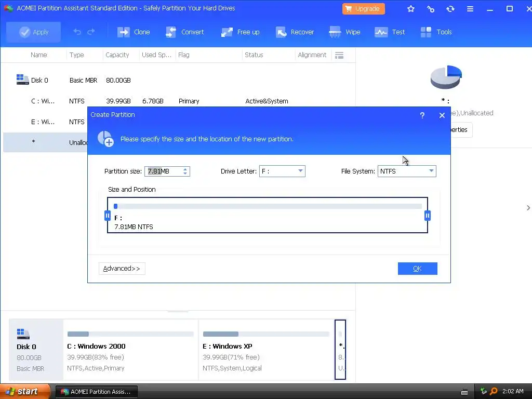Click the redo arrow icon
The image size is (532, 399).
click(x=91, y=32)
